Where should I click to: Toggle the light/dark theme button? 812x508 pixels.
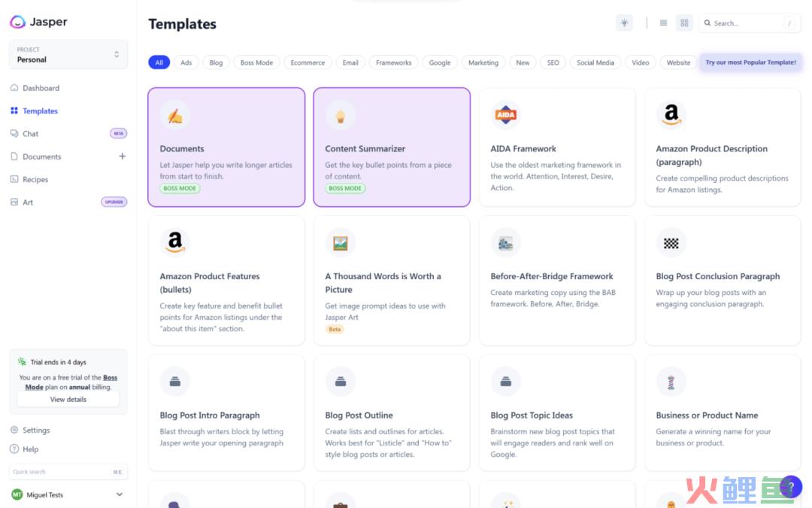pos(625,23)
